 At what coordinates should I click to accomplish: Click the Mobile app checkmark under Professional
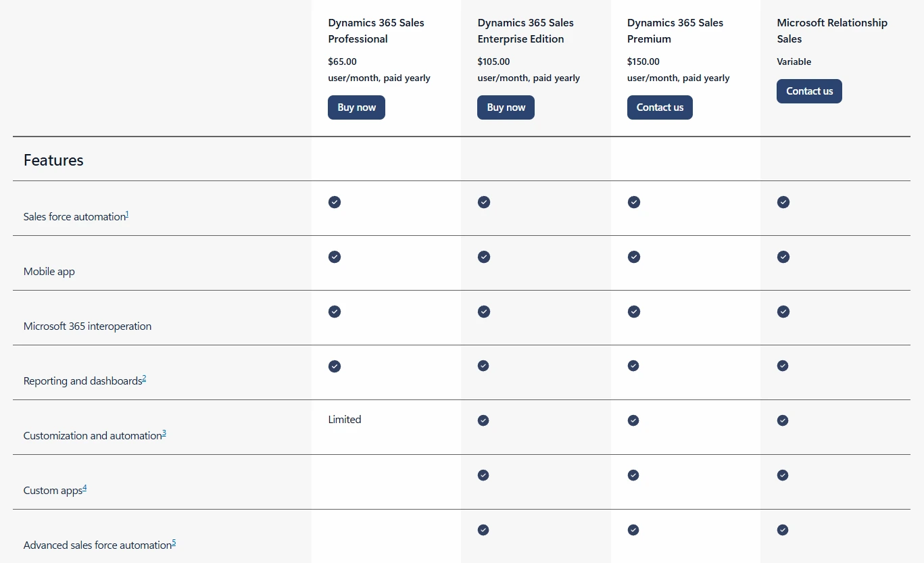[334, 257]
